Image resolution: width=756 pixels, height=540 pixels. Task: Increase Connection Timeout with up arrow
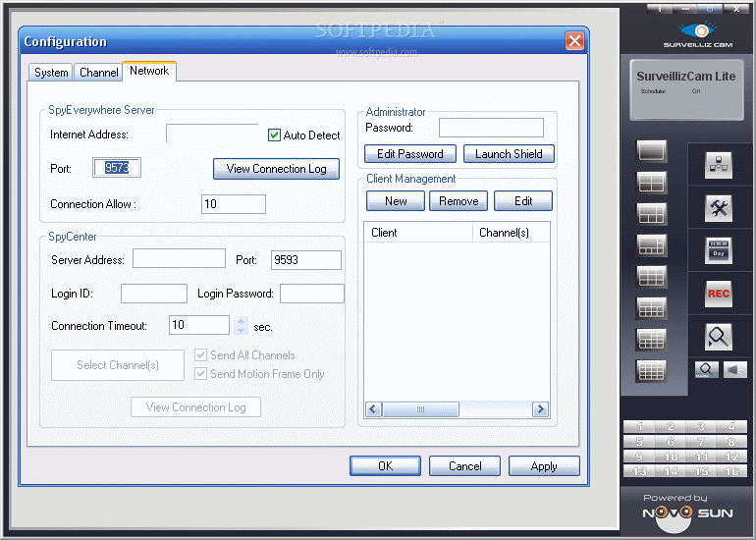[242, 321]
